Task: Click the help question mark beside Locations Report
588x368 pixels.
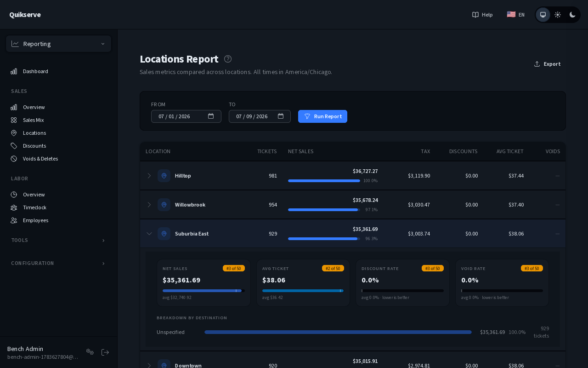Action: 228,59
